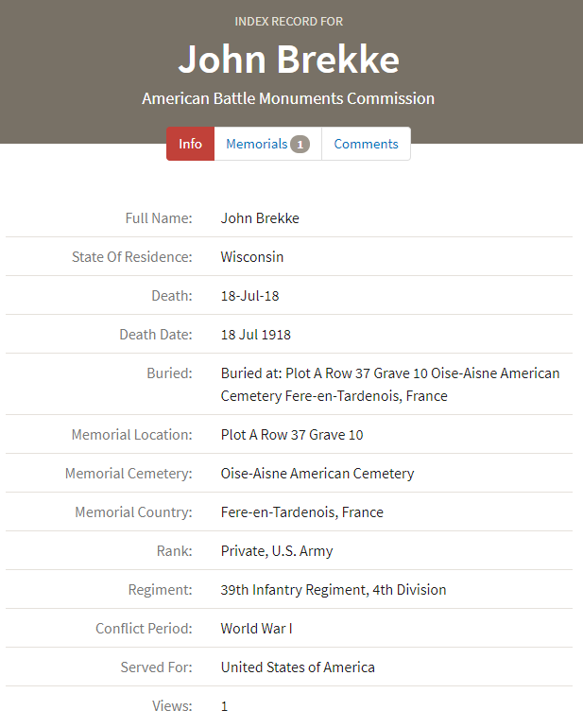583x728 pixels.
Task: Switch to the Info tab
Action: pyautogui.click(x=190, y=144)
